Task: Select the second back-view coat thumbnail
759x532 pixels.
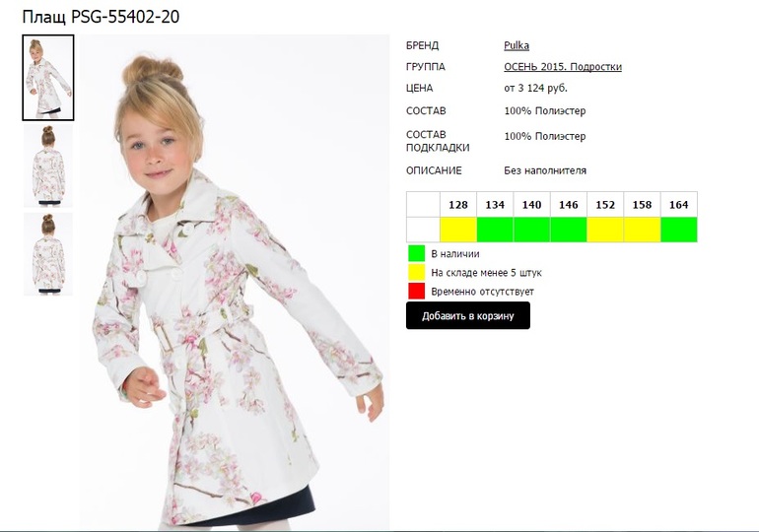Action: [48, 166]
